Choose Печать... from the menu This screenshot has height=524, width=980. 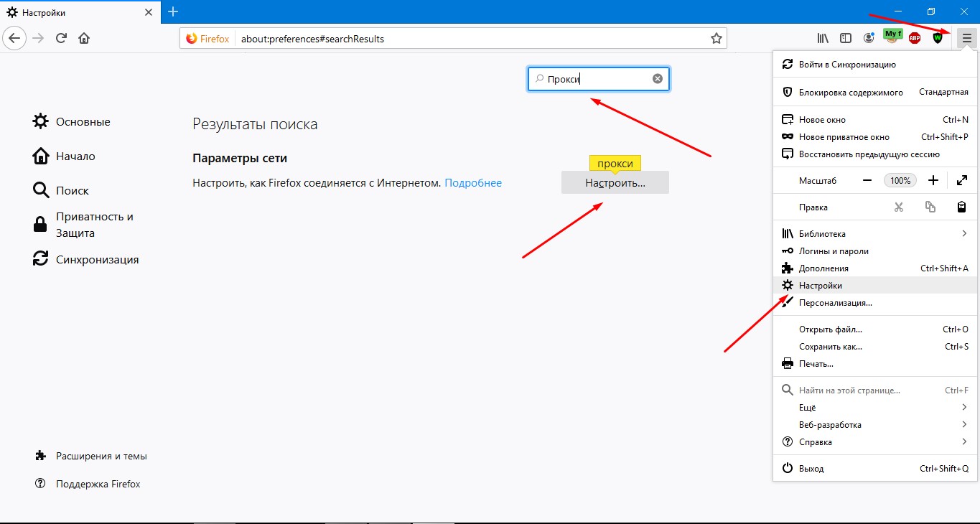(875, 364)
